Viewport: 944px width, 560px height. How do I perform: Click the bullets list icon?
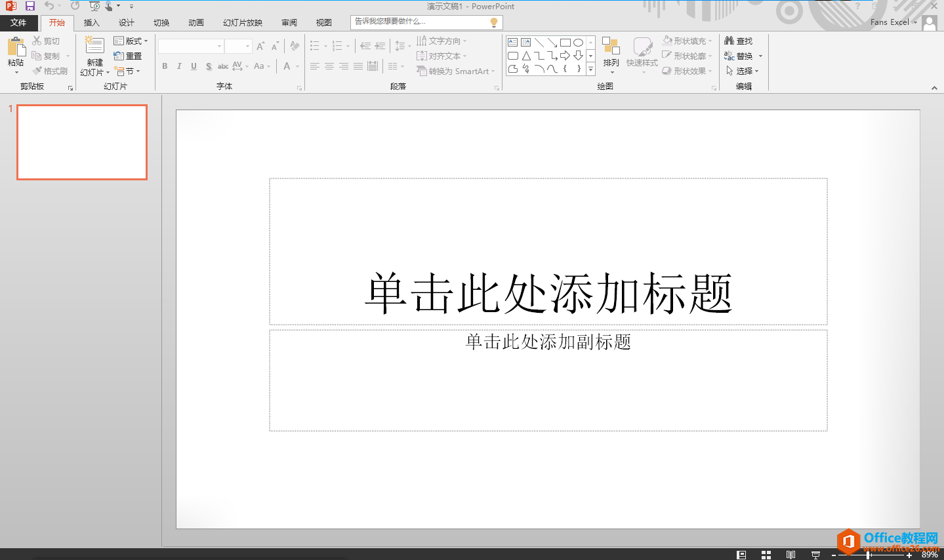pos(315,46)
